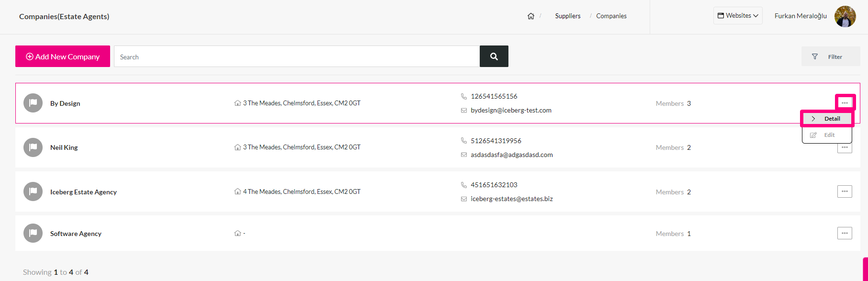Click the flag avatar of Neil King
Image resolution: width=868 pixels, height=281 pixels.
33,147
